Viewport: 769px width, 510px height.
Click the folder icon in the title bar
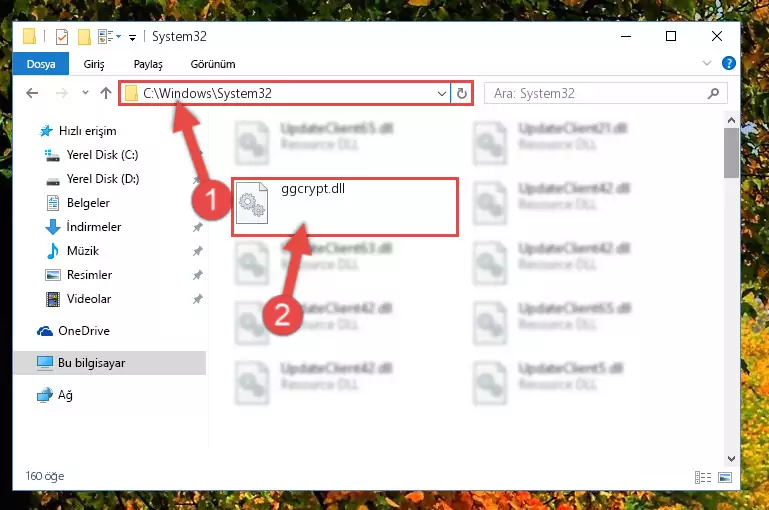pyautogui.click(x=29, y=37)
